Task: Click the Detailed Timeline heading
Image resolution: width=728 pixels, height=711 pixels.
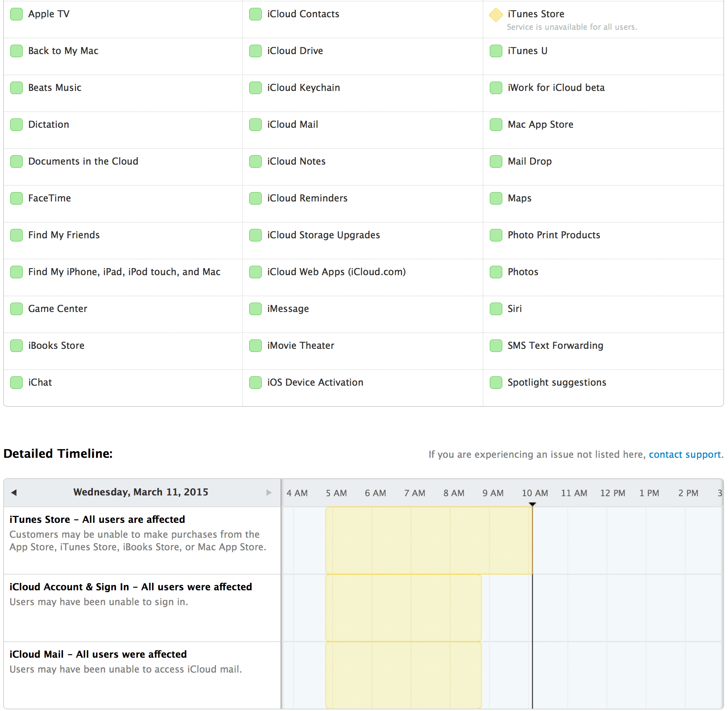Action: pyautogui.click(x=58, y=453)
